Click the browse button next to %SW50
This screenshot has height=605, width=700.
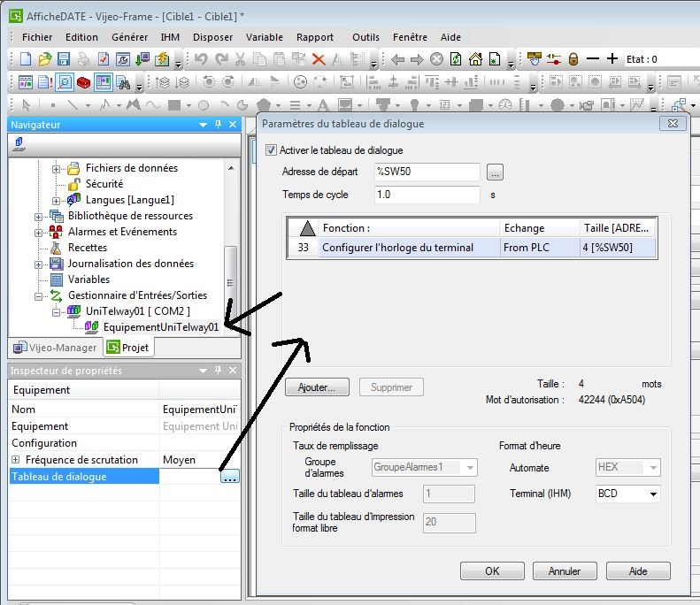coord(495,172)
